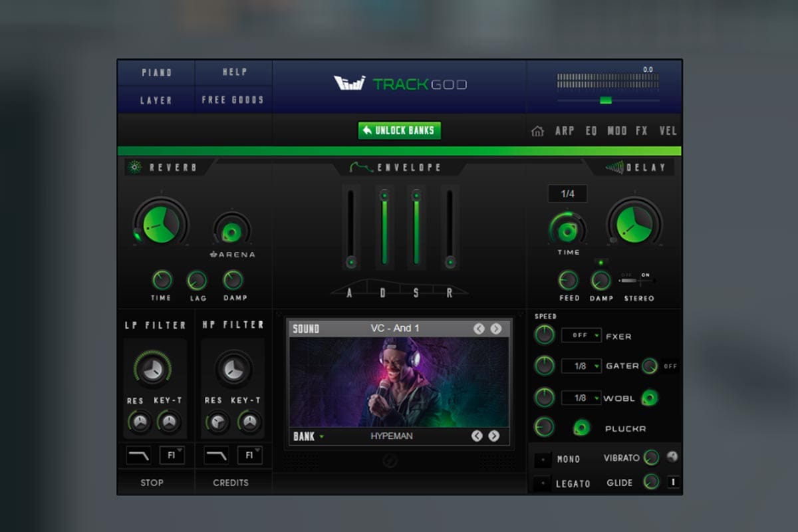Image resolution: width=798 pixels, height=532 pixels.
Task: Toggle the small Vibrato round button
Action: [x=674, y=457]
